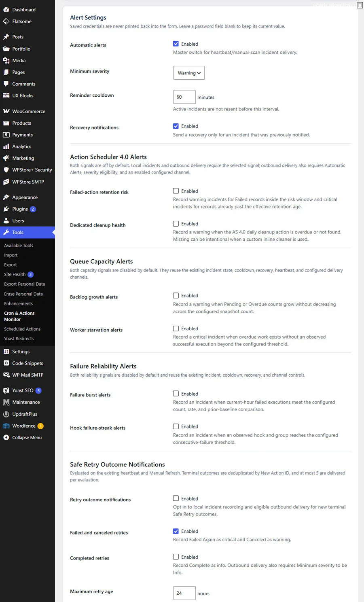Open the Dashboard icon in sidebar
Image resolution: width=364 pixels, height=602 pixels.
(6, 10)
